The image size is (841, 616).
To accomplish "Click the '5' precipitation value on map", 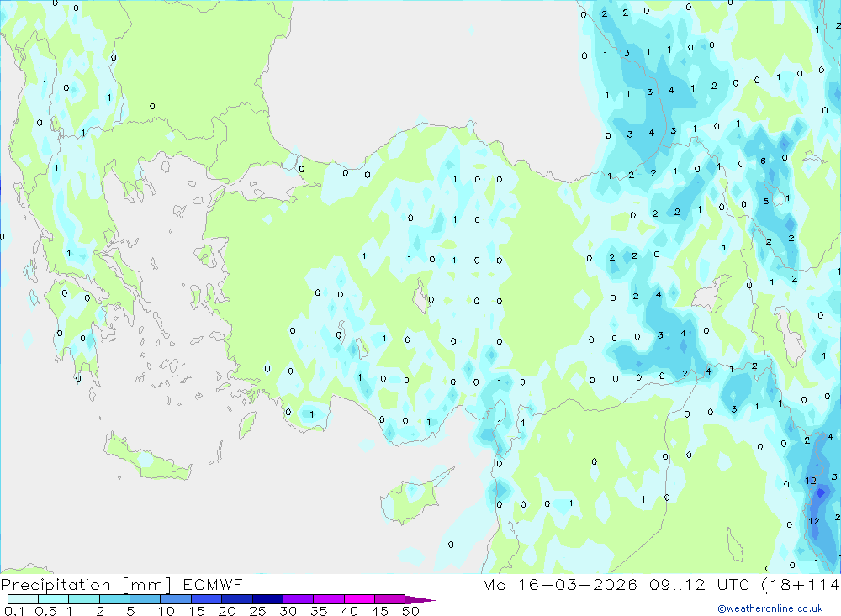I will [766, 202].
